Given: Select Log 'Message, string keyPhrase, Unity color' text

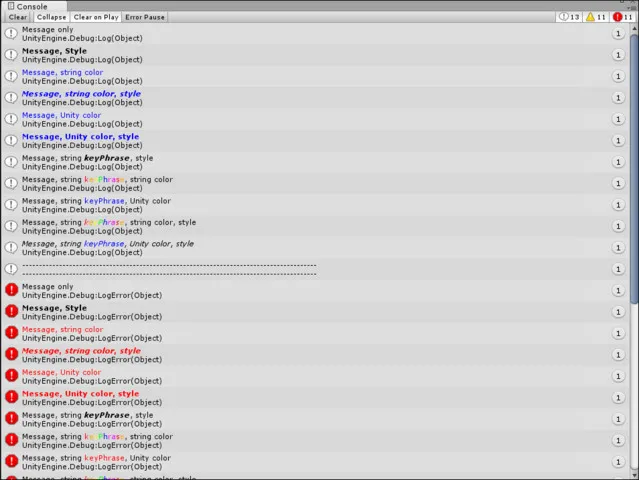Looking at the screenshot, I should pyautogui.click(x=96, y=201).
